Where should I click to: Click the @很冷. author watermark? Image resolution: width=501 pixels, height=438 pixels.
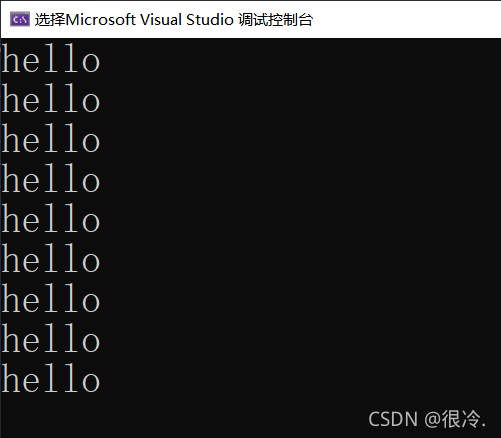point(455,419)
